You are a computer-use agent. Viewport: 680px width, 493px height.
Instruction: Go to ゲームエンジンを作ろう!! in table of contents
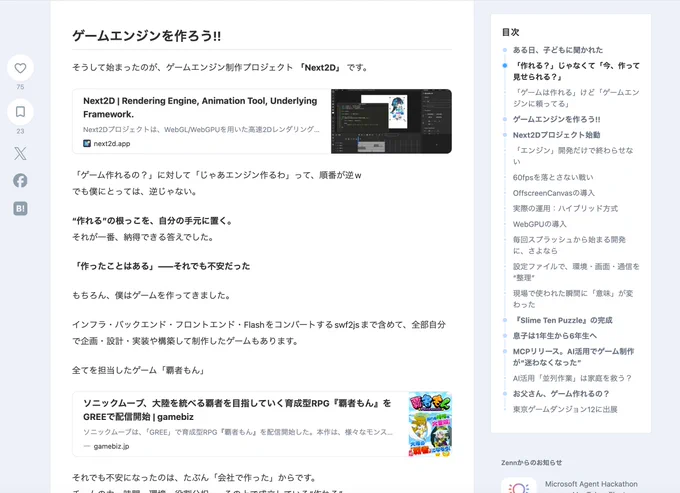pos(556,119)
